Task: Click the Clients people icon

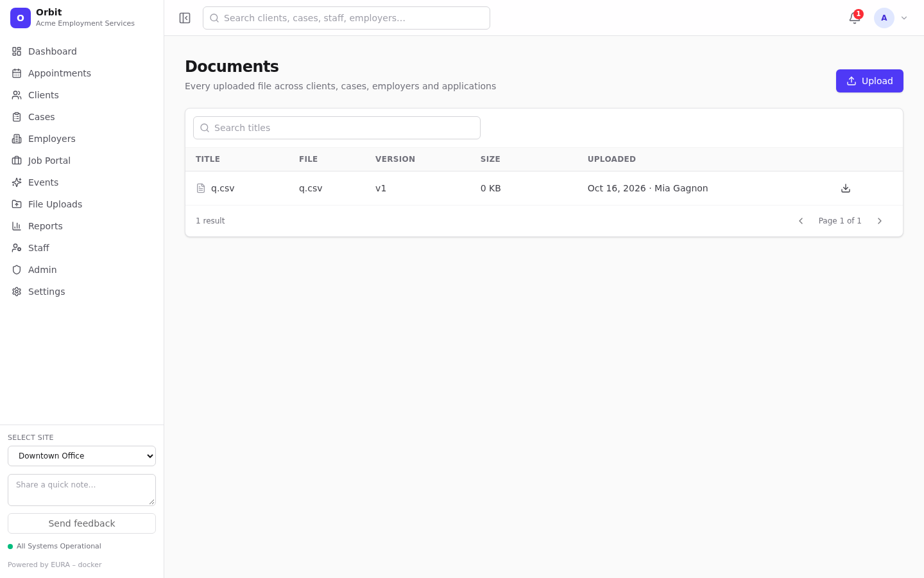Action: [x=17, y=95]
